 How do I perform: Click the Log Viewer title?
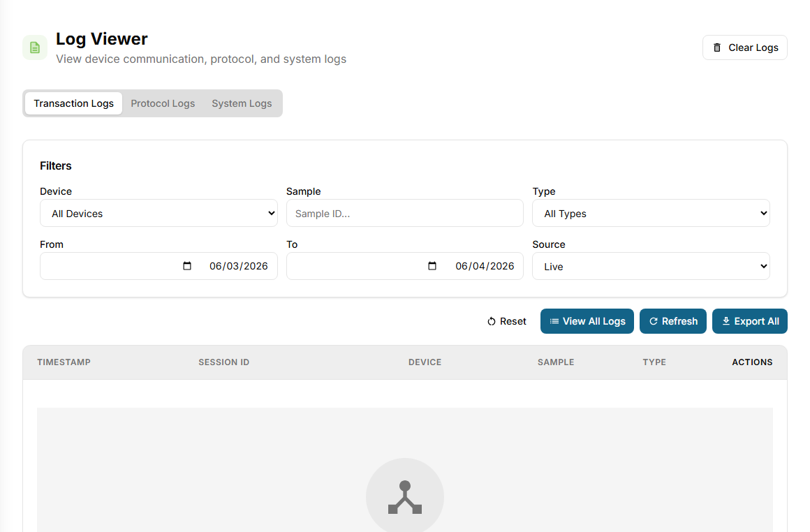102,38
